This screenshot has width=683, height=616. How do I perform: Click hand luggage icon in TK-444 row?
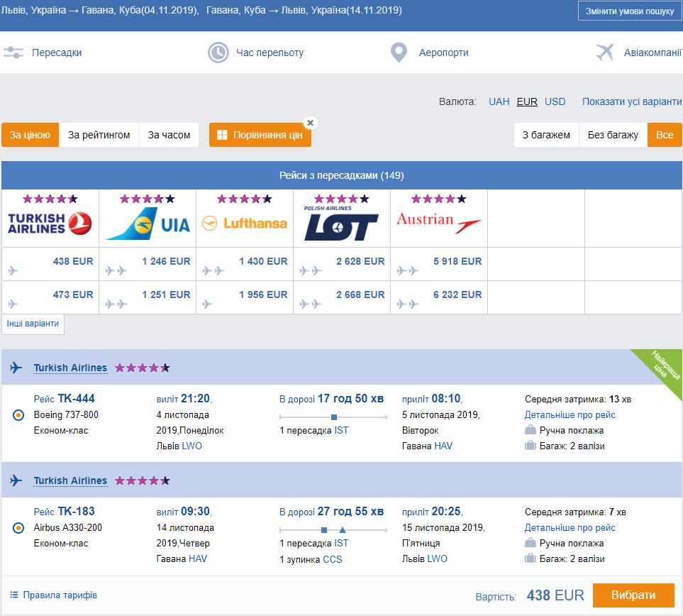point(530,430)
